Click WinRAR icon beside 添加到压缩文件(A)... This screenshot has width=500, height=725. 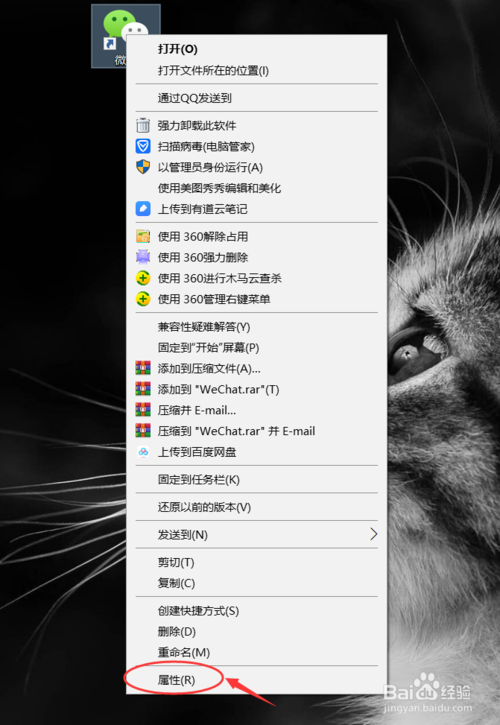pyautogui.click(x=143, y=368)
